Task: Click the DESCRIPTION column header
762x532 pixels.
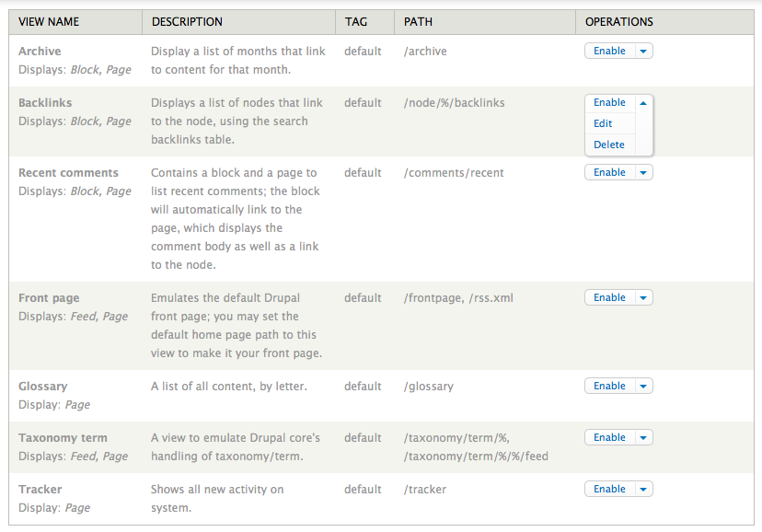Action: [x=187, y=21]
